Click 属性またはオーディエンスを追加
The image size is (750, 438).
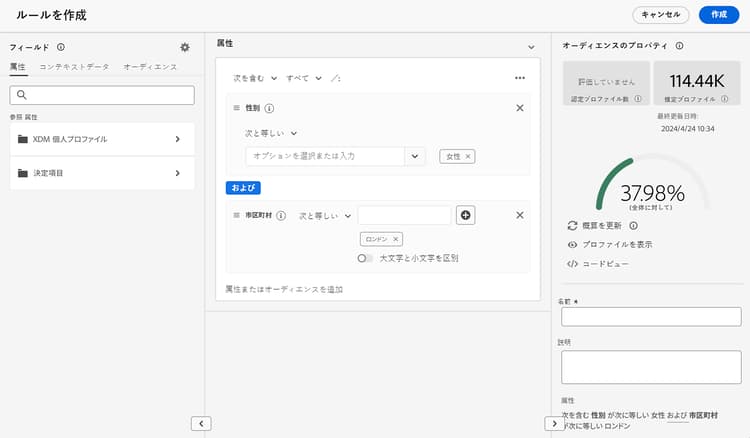point(284,289)
